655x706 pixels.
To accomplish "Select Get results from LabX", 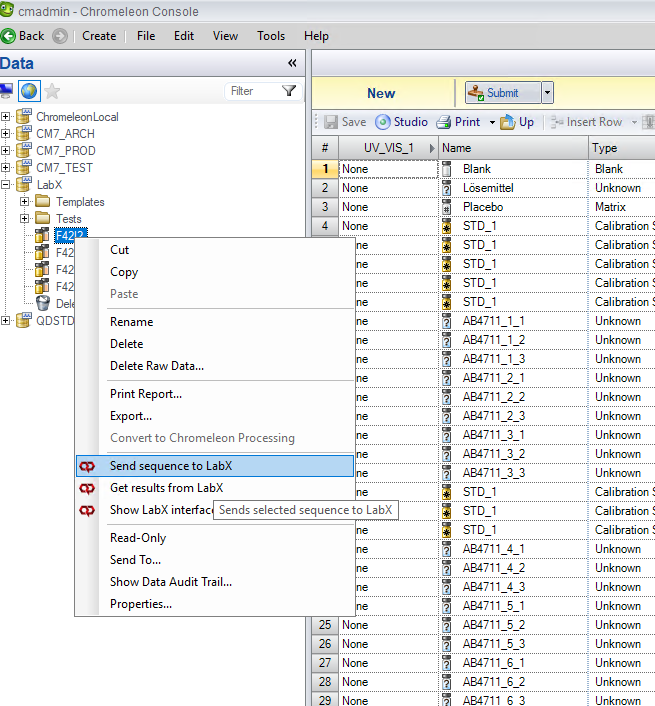I will pos(215,488).
